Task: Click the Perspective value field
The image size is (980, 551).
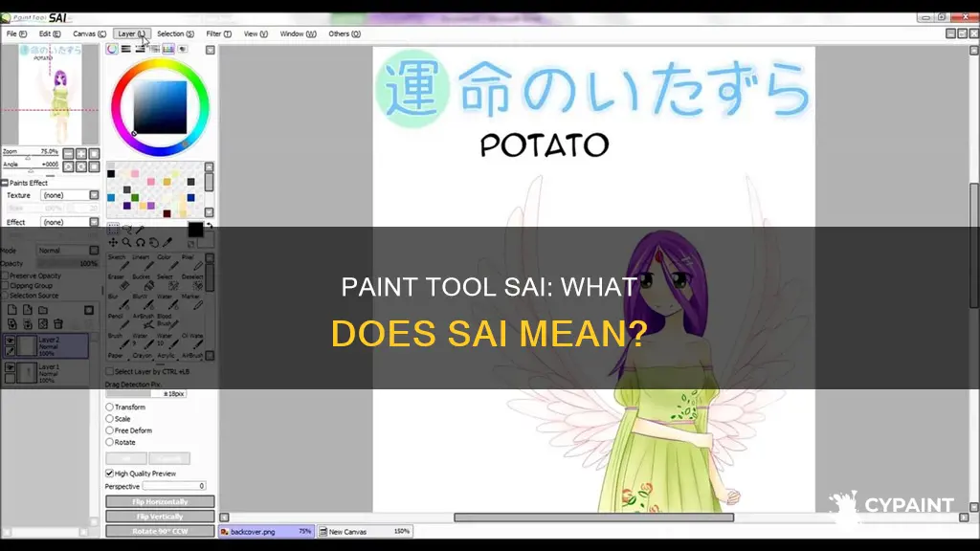Action: (174, 486)
